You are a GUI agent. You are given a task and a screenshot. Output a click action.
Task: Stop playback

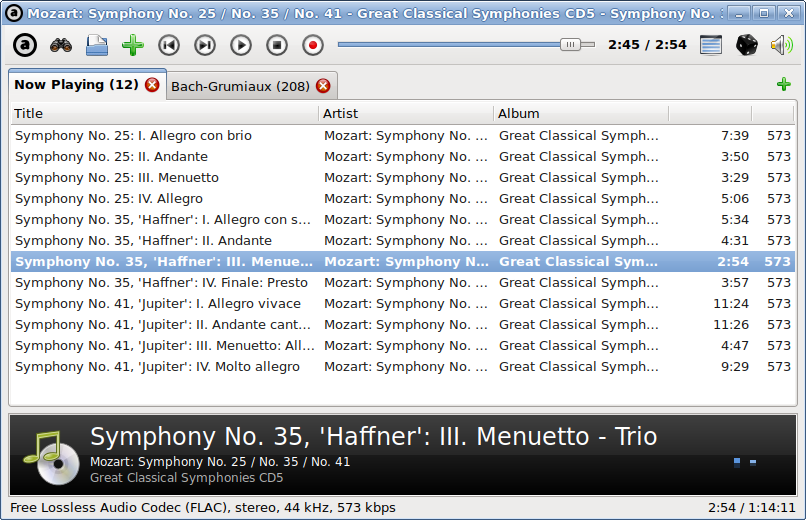click(x=277, y=45)
